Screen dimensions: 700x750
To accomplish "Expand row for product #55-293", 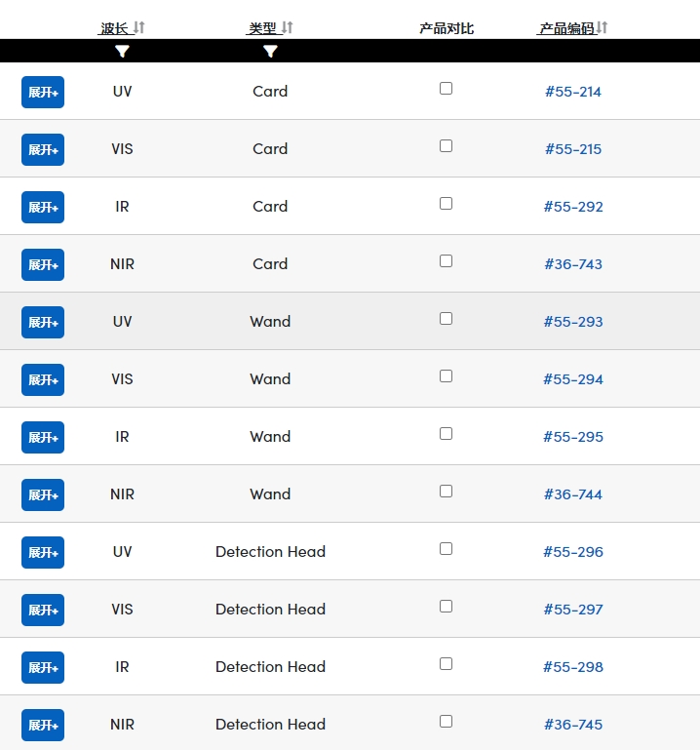I will (x=43, y=323).
